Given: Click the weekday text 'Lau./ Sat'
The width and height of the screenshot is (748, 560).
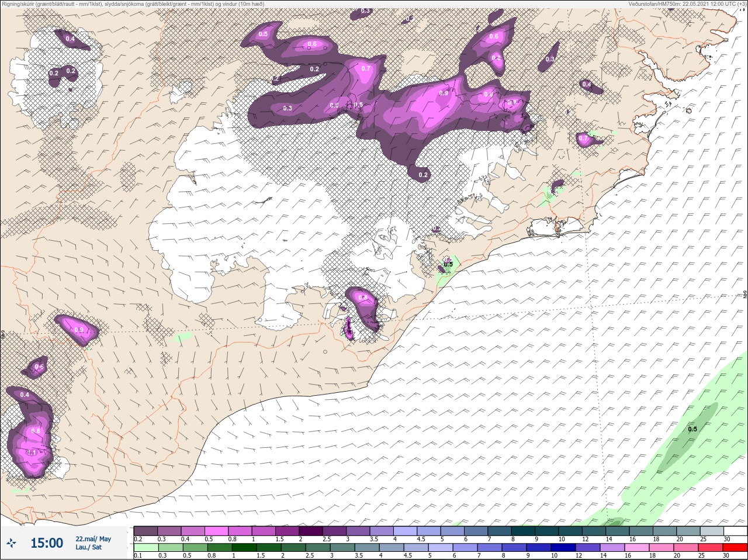Looking at the screenshot, I should point(88,547).
